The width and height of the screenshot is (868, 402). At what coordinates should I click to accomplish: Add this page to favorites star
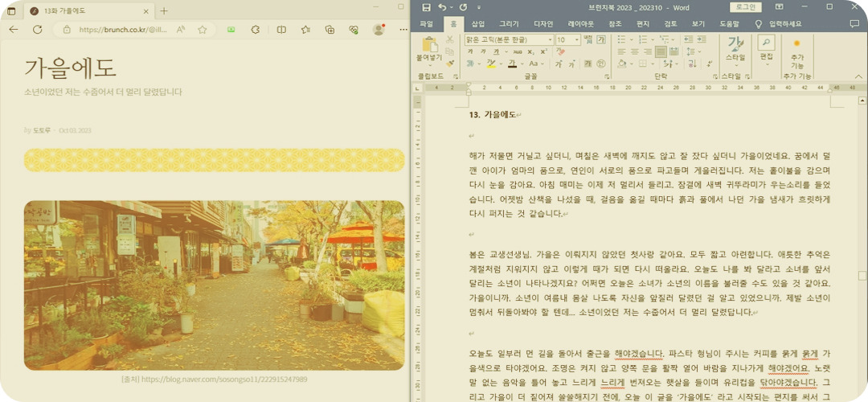(x=203, y=30)
